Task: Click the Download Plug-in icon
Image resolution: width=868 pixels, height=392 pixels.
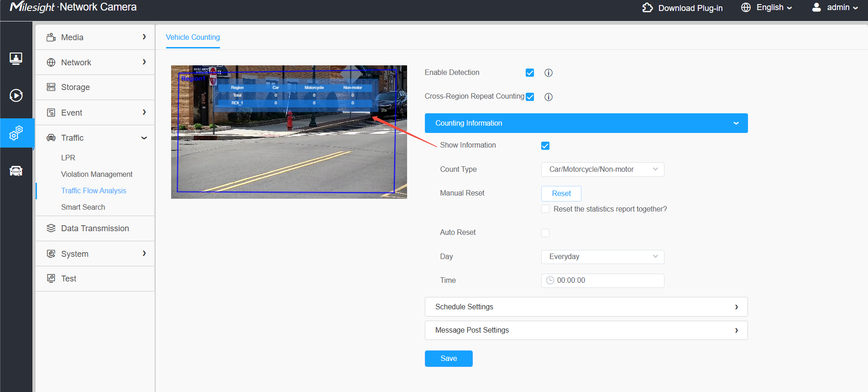Action: tap(647, 8)
